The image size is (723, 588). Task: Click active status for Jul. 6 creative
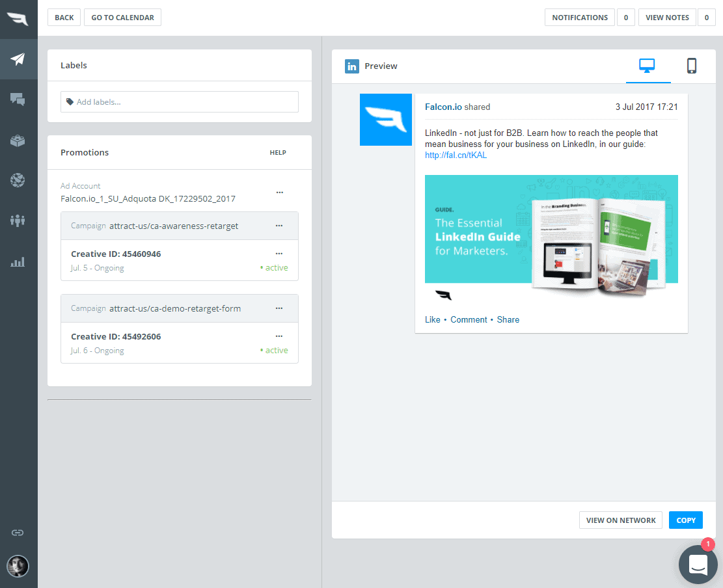click(x=275, y=350)
